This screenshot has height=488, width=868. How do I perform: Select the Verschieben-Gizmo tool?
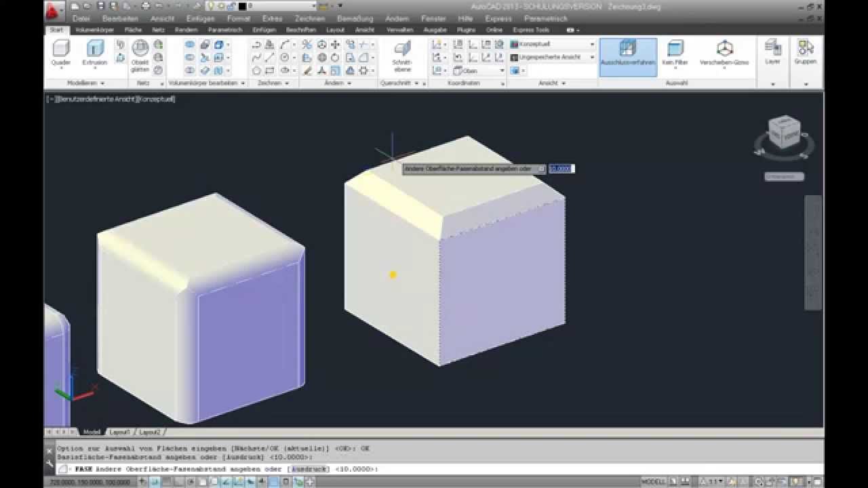coord(724,53)
